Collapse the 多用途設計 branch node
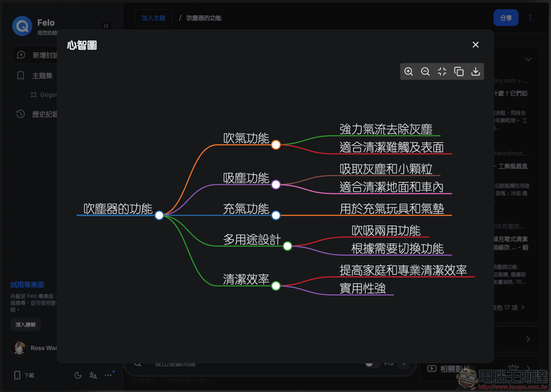This screenshot has height=392, width=551. [287, 246]
